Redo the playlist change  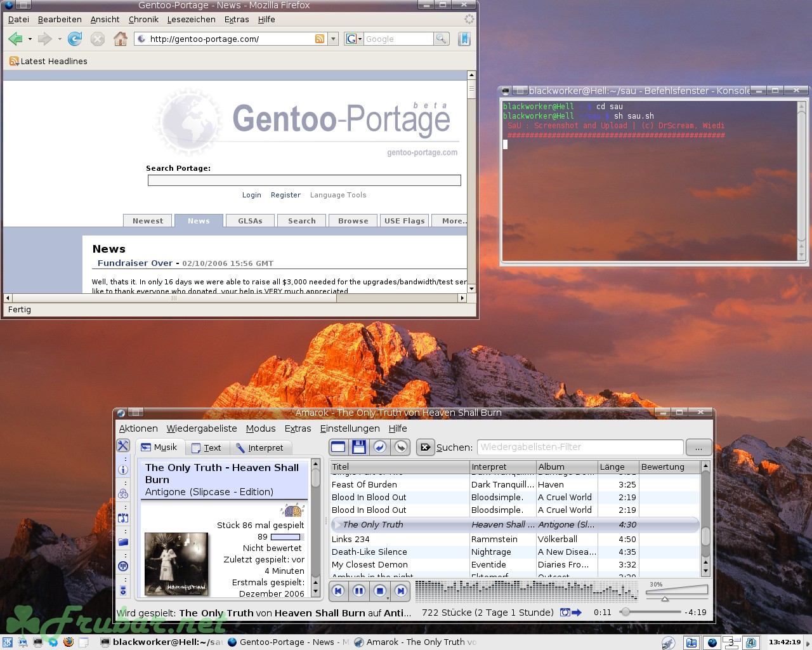point(401,447)
